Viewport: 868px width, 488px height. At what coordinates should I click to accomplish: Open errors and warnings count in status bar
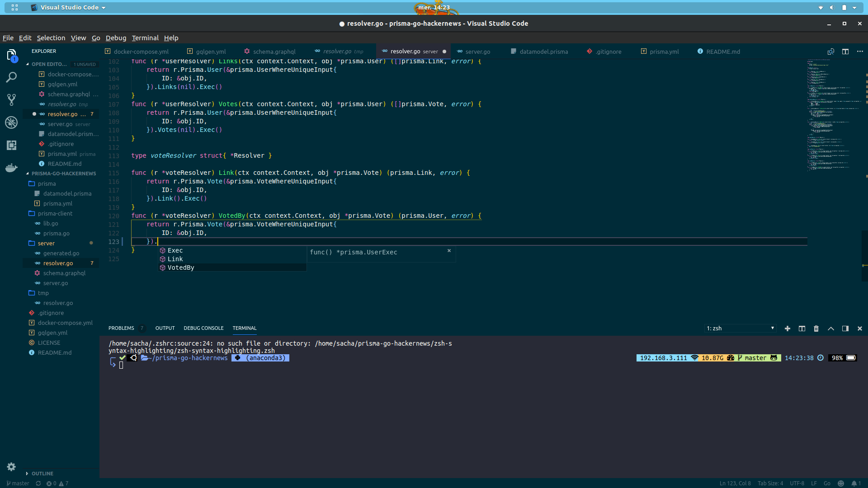pos(57,483)
